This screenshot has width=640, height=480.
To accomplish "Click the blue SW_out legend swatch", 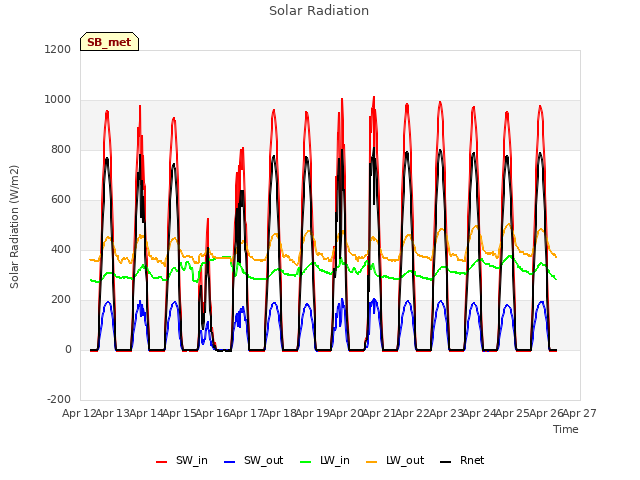I will pyautogui.click(x=230, y=462).
